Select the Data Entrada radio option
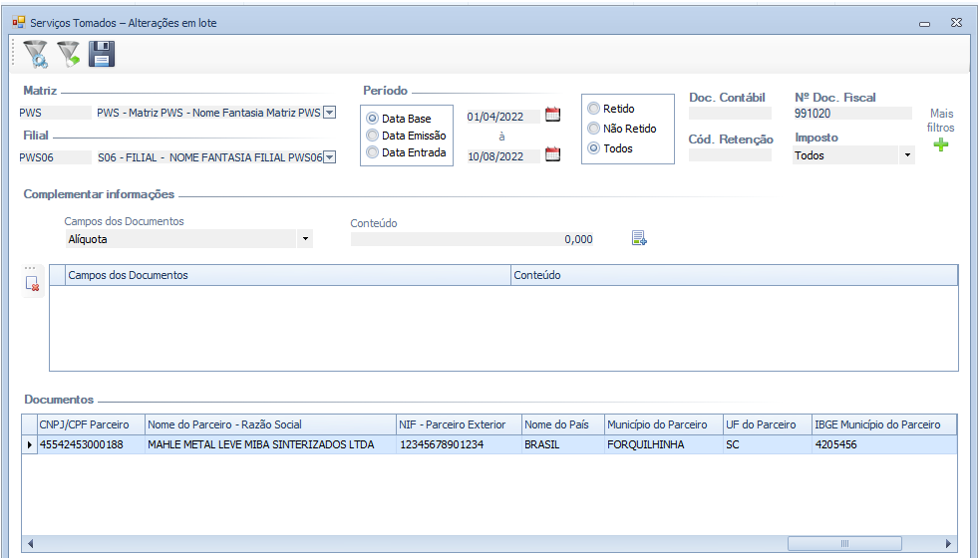 [373, 152]
